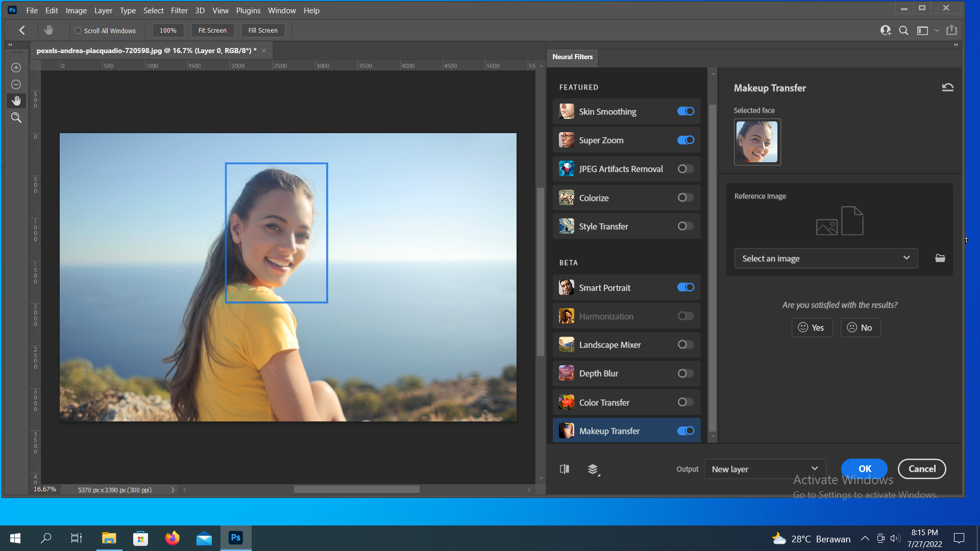Image resolution: width=980 pixels, height=551 pixels.
Task: Click the workspace layout icon
Action: [922, 30]
